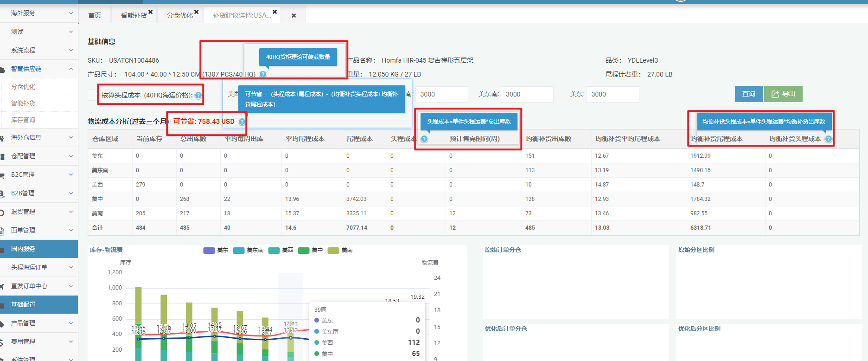
Task: Click help icon beside 均衡补货头程成本 header
Action: click(x=829, y=139)
